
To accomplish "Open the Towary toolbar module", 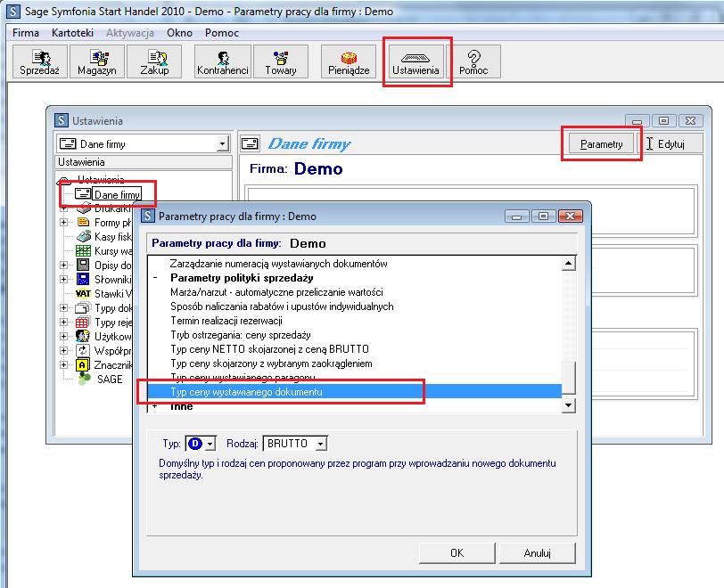I will point(281,61).
